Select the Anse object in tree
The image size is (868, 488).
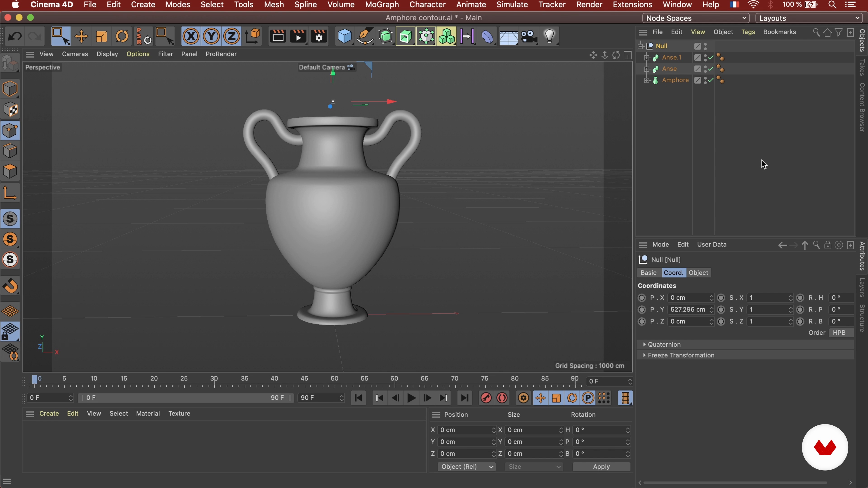click(x=669, y=69)
